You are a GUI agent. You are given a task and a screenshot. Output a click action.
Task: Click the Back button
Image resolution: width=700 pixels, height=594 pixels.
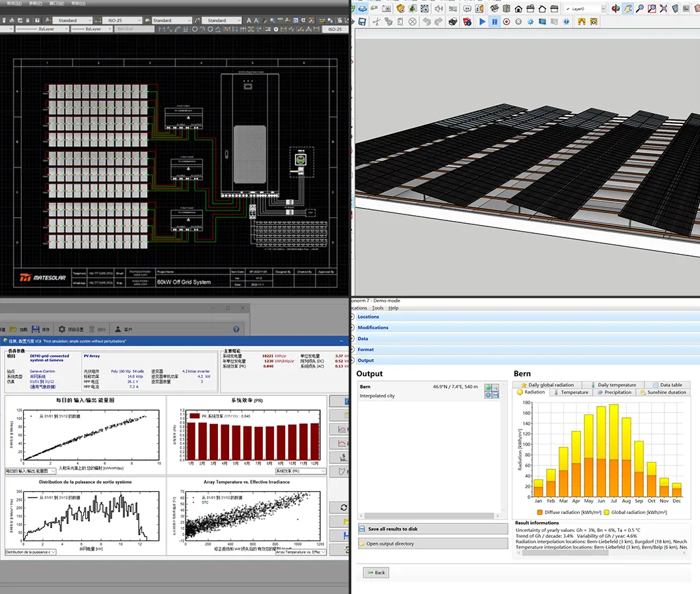click(x=376, y=572)
